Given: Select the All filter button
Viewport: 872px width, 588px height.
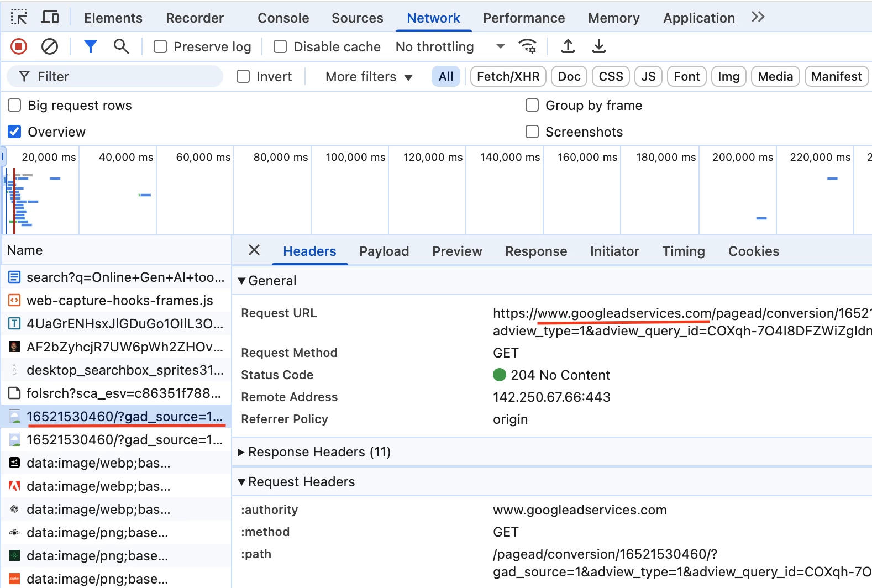Looking at the screenshot, I should point(446,76).
